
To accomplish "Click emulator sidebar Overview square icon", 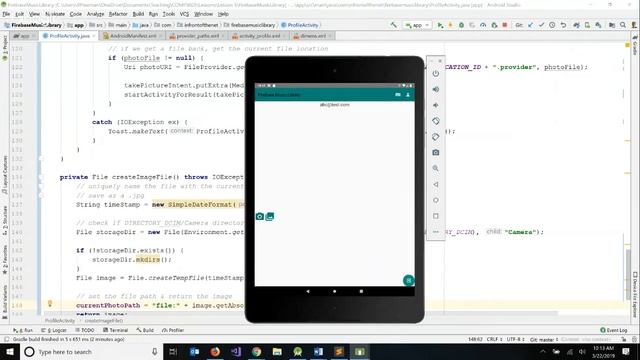I will pyautogui.click(x=436, y=216).
